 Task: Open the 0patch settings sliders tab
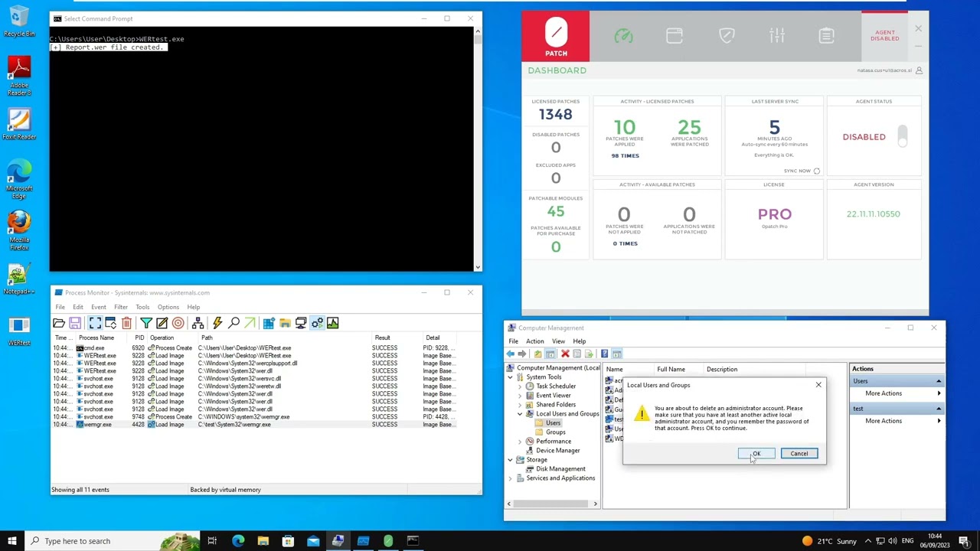point(777,35)
